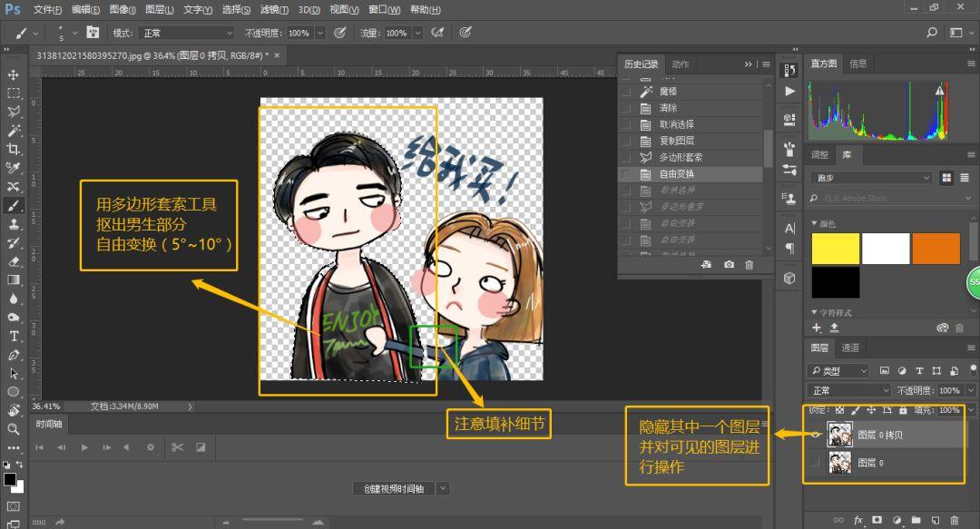980x529 pixels.
Task: Open layer opacity 100% dropdown arrow
Action: tap(971, 390)
